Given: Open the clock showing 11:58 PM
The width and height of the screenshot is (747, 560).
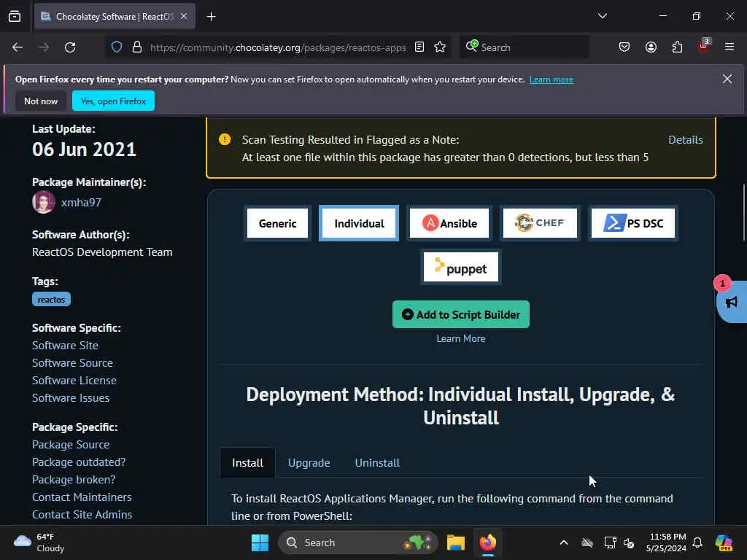Looking at the screenshot, I should [x=666, y=542].
